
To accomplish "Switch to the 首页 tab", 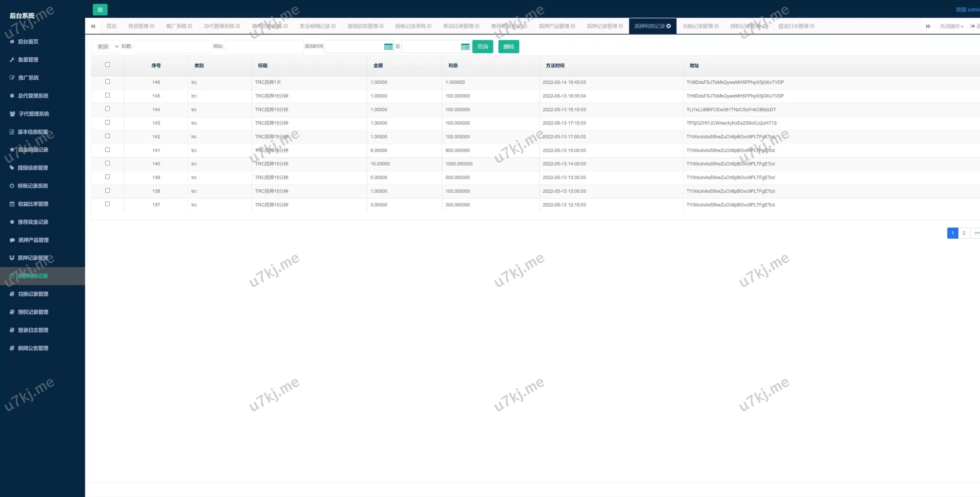I will tap(111, 26).
